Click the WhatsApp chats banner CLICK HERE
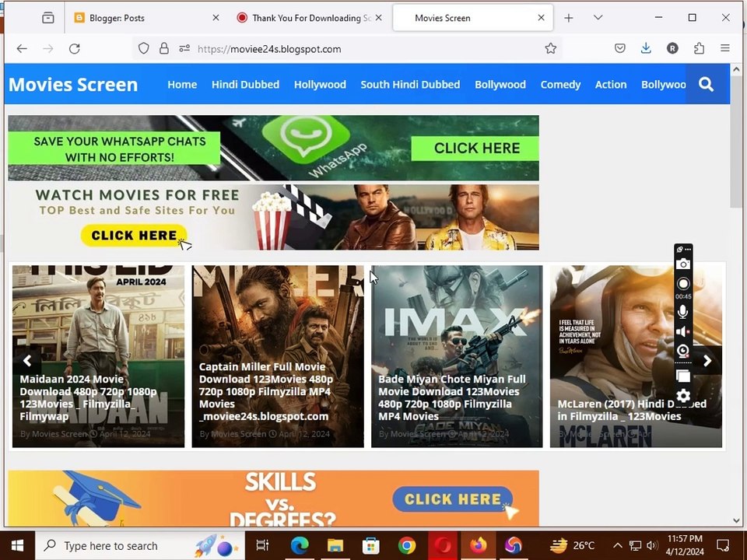This screenshot has width=747, height=560. (477, 148)
